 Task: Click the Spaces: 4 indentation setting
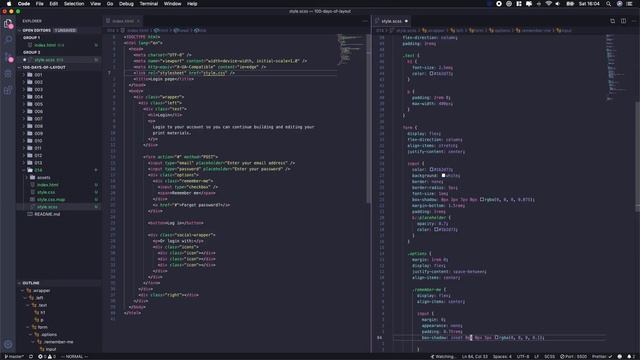(502, 357)
